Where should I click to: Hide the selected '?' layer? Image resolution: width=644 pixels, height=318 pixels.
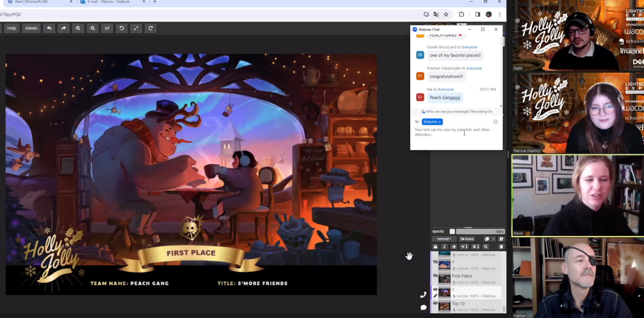(435, 289)
